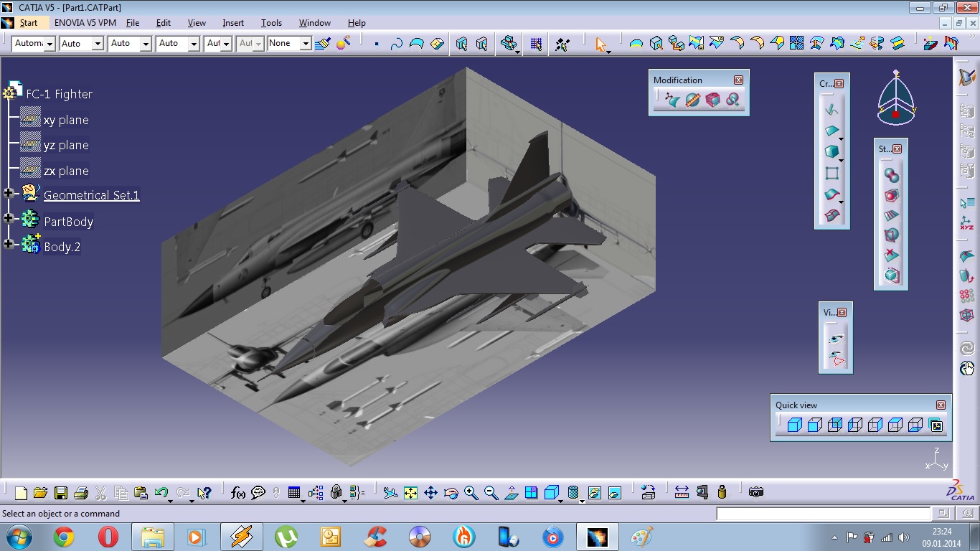Close the Modification toolbar panel
Viewport: 980px width, 551px height.
[738, 80]
